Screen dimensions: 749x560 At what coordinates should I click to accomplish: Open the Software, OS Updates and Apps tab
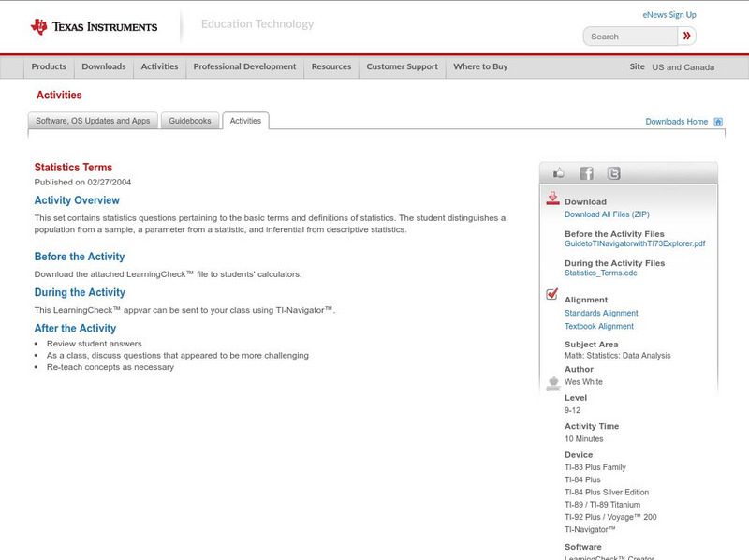tap(94, 120)
